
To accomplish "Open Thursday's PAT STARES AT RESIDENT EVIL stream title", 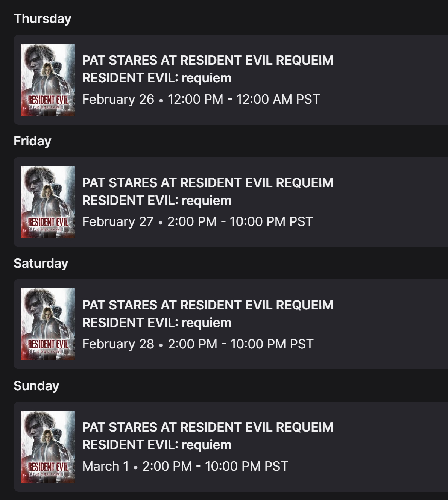I will pyautogui.click(x=208, y=60).
